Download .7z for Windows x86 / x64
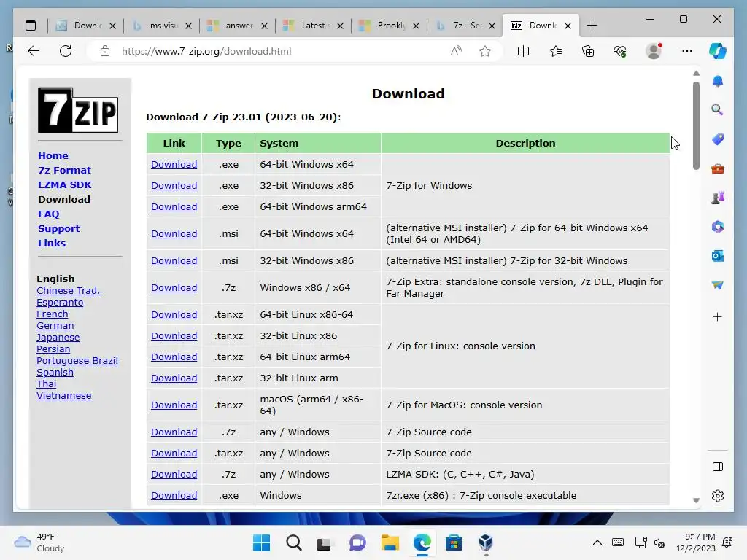Image resolution: width=747 pixels, height=560 pixels. (x=174, y=287)
